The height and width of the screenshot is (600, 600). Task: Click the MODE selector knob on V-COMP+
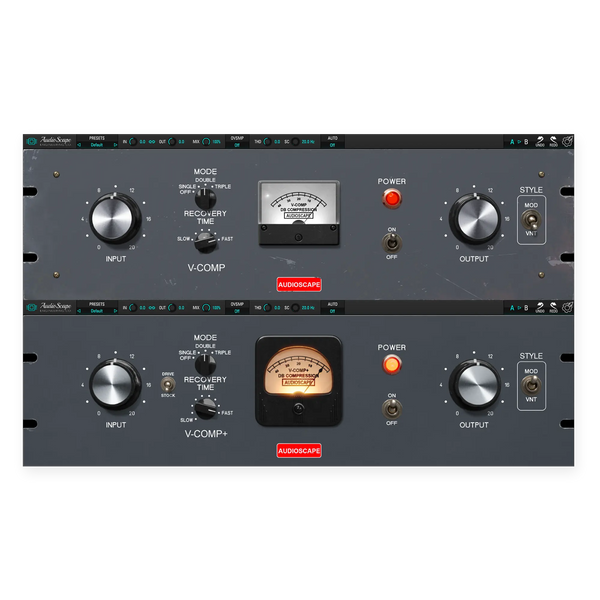205,365
